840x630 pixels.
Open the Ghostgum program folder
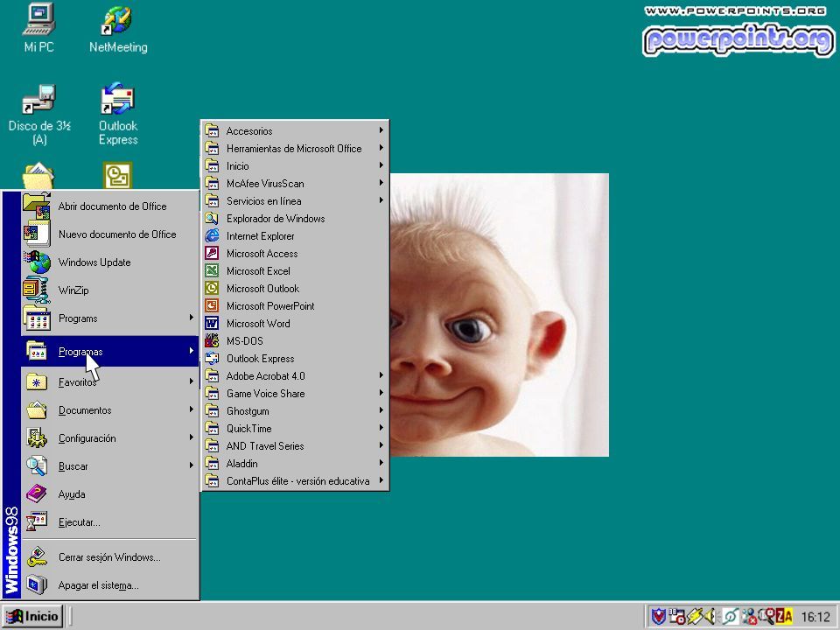pos(295,411)
